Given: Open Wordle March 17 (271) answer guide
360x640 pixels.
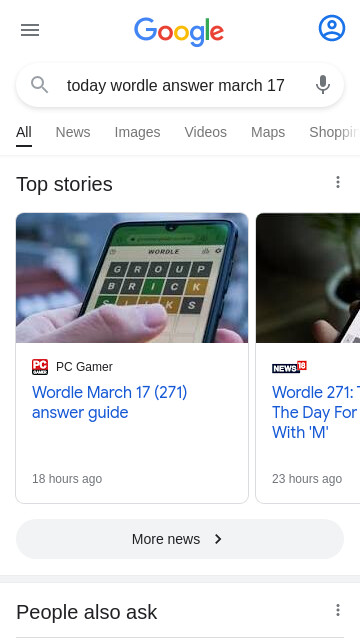Looking at the screenshot, I should click(109, 402).
